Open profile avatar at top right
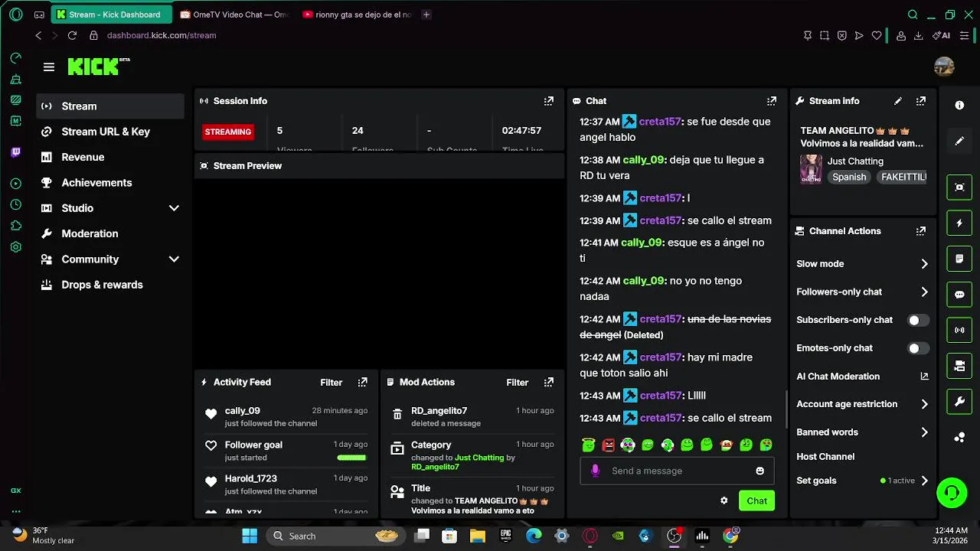The width and height of the screenshot is (980, 551). [x=944, y=67]
